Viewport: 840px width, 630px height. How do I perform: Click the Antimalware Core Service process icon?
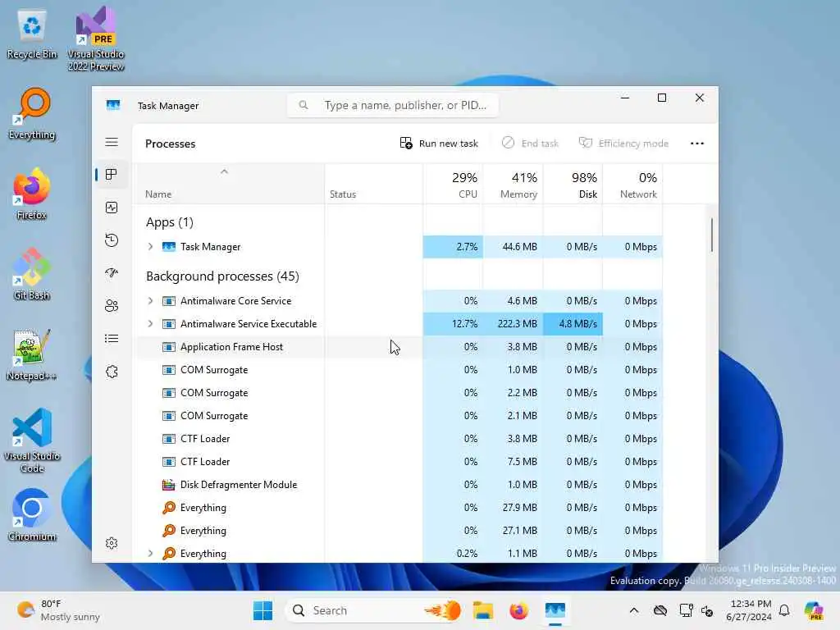pos(169,301)
